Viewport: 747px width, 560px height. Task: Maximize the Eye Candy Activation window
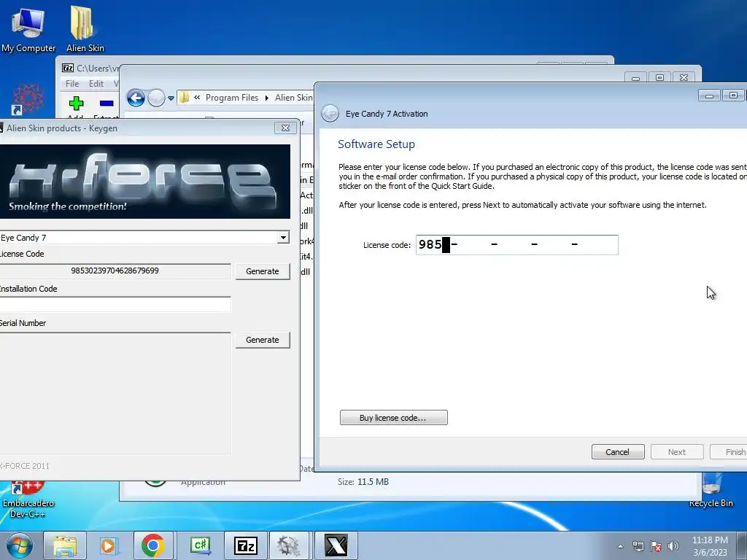coord(734,96)
